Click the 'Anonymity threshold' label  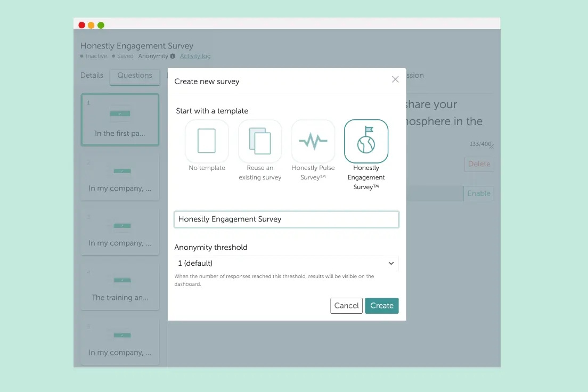click(x=211, y=248)
